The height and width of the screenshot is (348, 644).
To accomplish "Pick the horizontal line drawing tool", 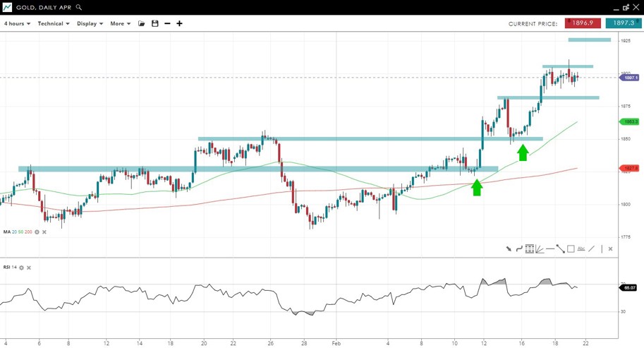I will (549, 248).
